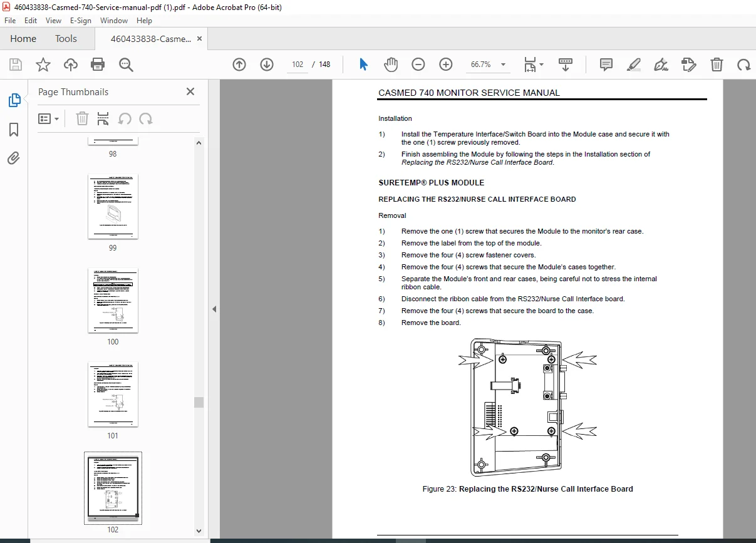Open the Edit PDF stamp tool
Viewport: 756px width, 543px height.
(689, 65)
